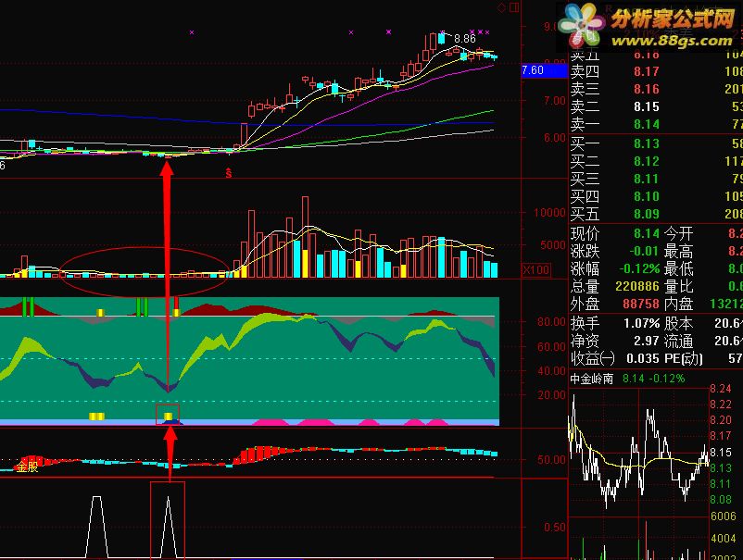Select the 买五 bid row label

[585, 214]
